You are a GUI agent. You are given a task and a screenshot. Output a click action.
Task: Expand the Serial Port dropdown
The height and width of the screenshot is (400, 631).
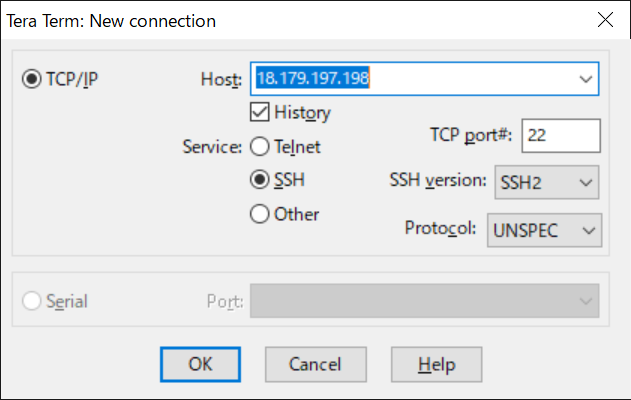tap(425, 301)
